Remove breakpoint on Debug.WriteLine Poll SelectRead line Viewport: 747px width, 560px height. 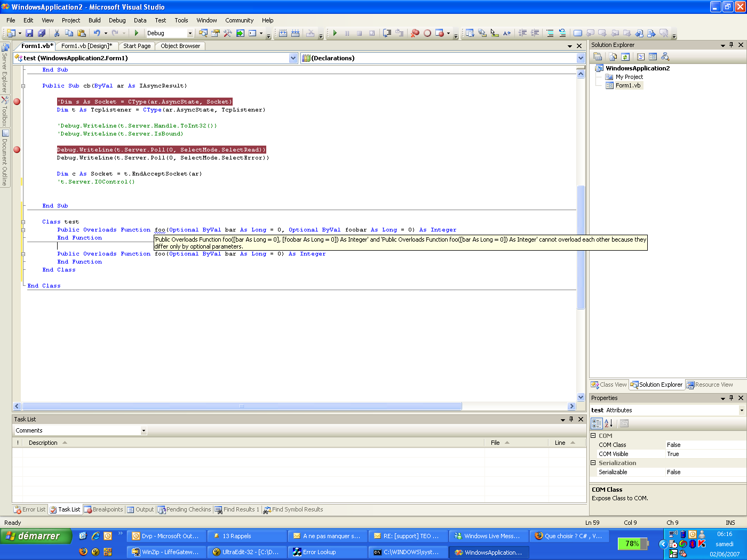pos(17,150)
